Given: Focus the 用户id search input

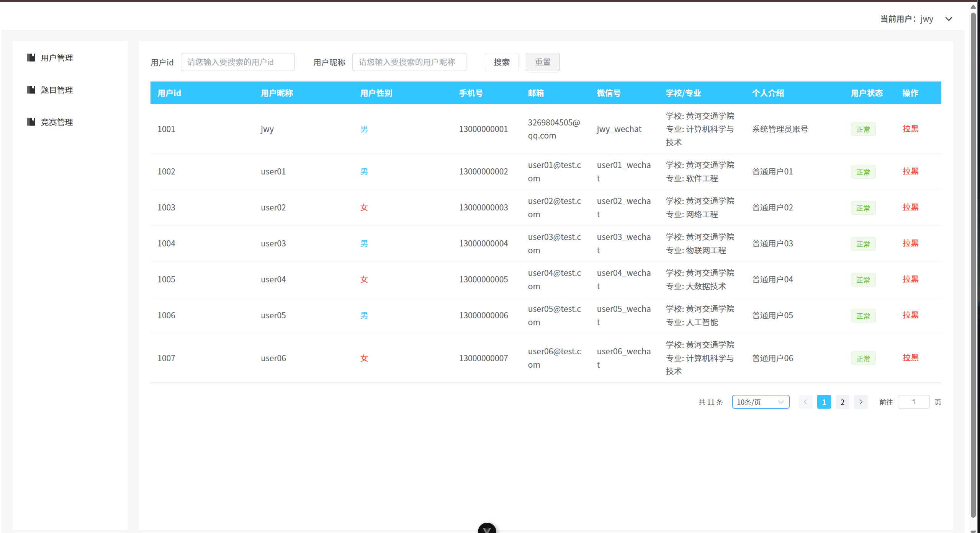Looking at the screenshot, I should click(x=237, y=62).
